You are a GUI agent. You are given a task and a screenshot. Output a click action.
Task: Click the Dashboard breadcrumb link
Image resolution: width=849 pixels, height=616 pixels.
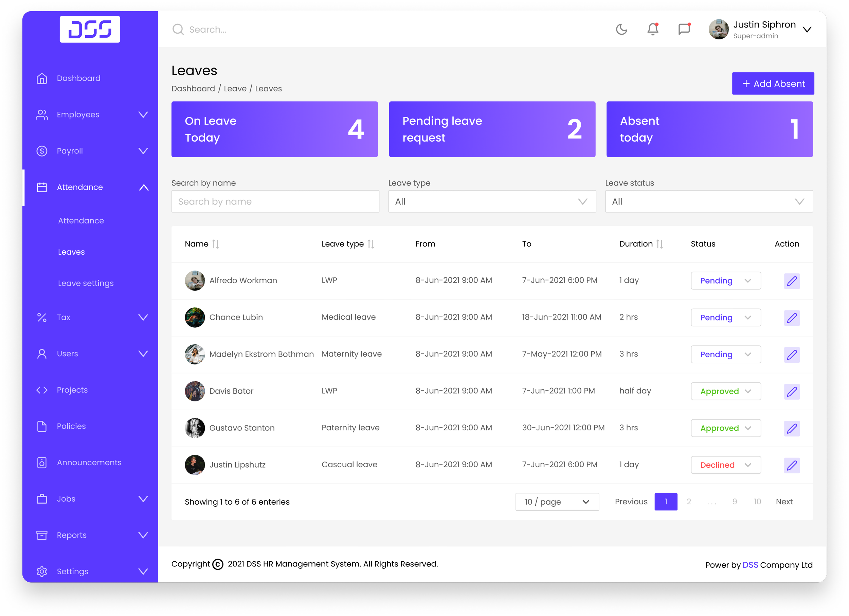[x=193, y=89]
